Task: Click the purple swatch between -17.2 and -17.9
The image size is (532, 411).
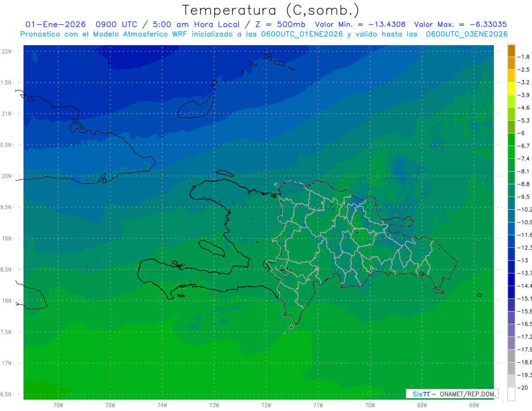Action: pyautogui.click(x=511, y=343)
